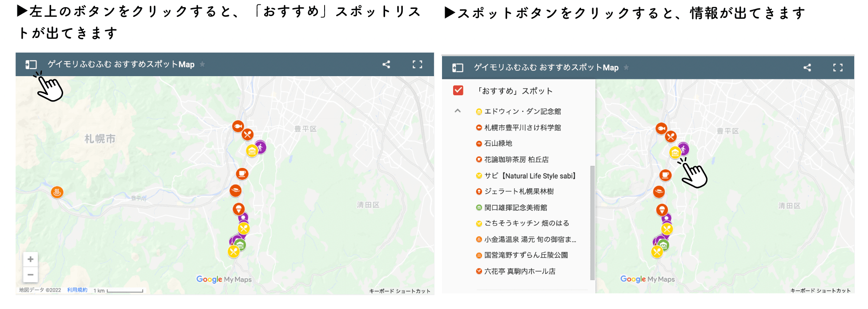Click share icon on the right map

pyautogui.click(x=807, y=68)
